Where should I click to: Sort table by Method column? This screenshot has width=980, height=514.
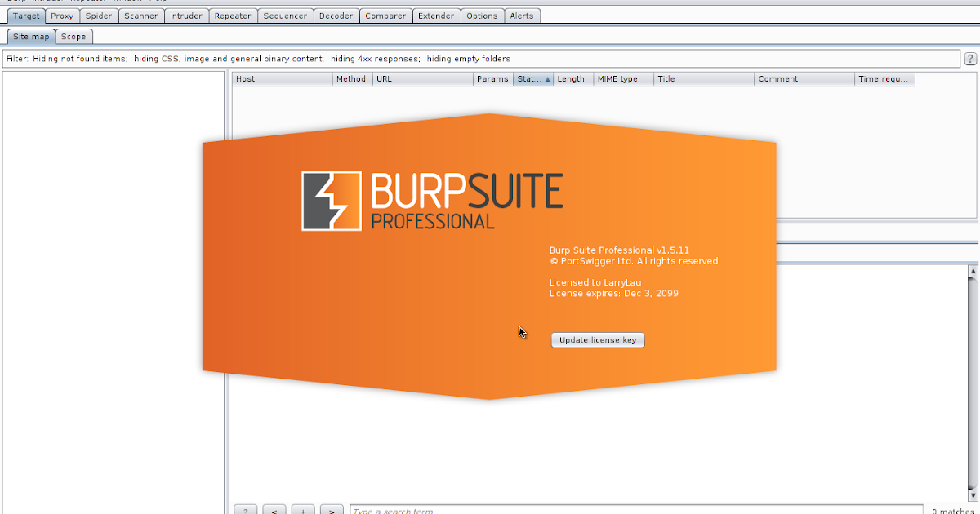tap(353, 79)
